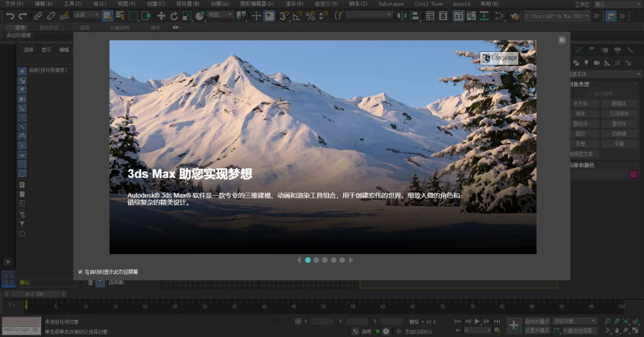The image size is (644, 337).
Task: Close the welcome screen dialog
Action: click(x=562, y=40)
